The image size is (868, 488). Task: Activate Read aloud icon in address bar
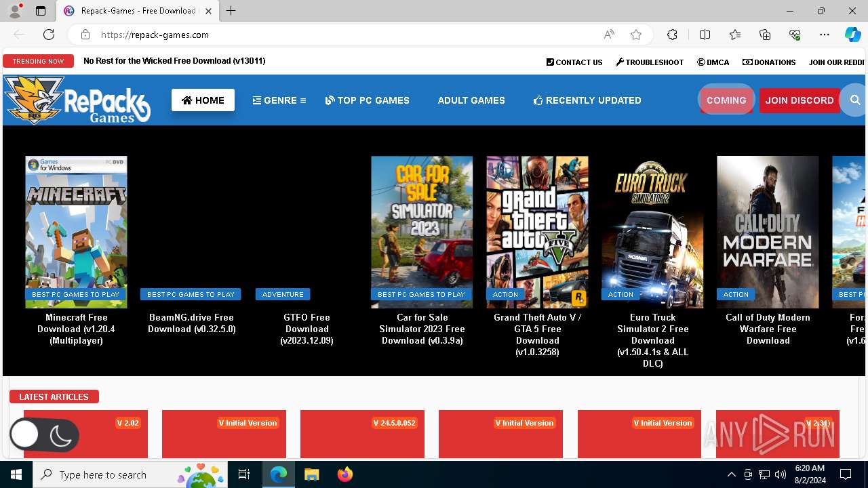click(609, 35)
